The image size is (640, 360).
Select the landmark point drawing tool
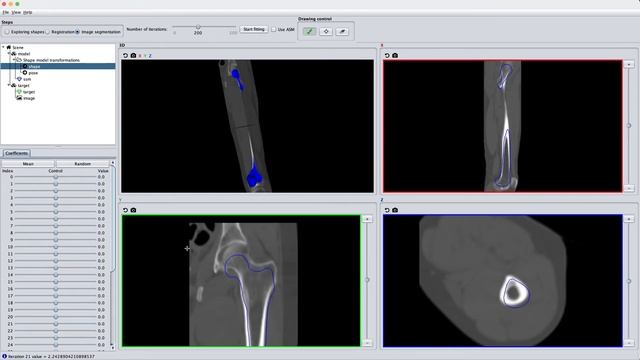point(326,31)
